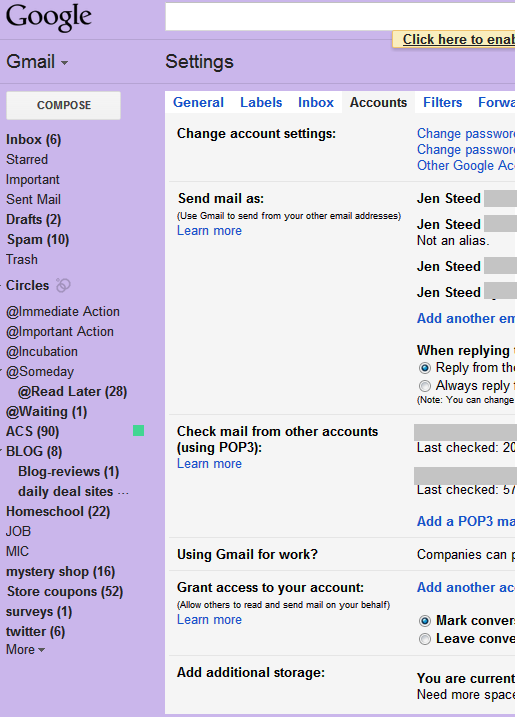Open BLOG (8) label
The height and width of the screenshot is (717, 517).
34,452
